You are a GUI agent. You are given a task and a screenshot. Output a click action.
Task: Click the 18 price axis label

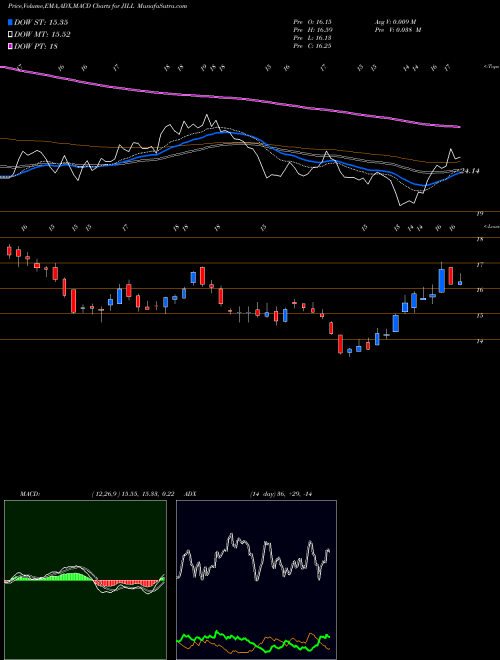[x=479, y=240]
